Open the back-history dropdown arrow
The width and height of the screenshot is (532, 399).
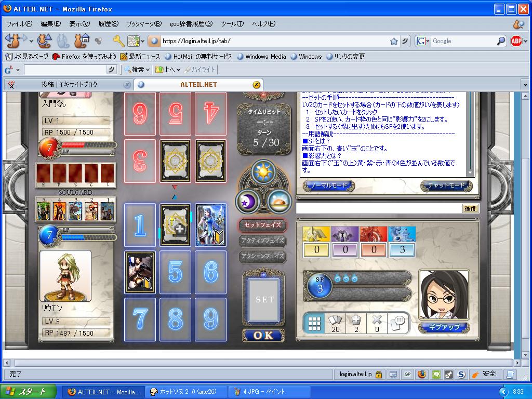(x=31, y=42)
